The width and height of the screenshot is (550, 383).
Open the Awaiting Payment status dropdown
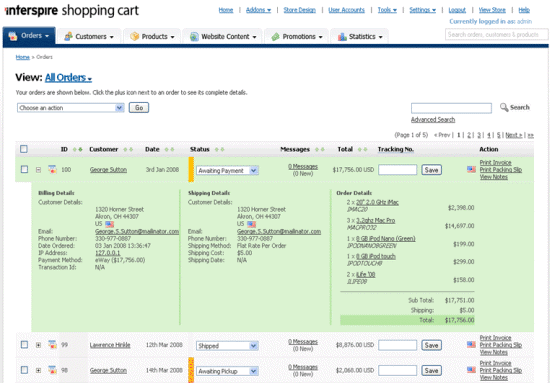pyautogui.click(x=227, y=170)
